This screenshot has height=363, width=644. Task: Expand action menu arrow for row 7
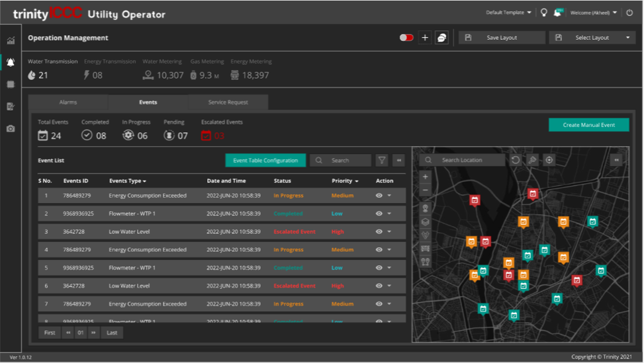click(x=389, y=304)
